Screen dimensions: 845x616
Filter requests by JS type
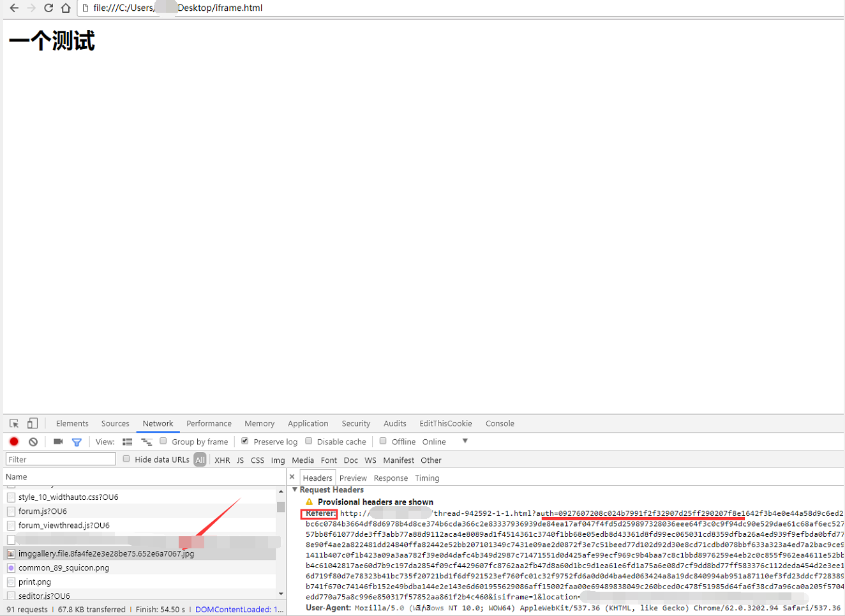click(x=240, y=460)
